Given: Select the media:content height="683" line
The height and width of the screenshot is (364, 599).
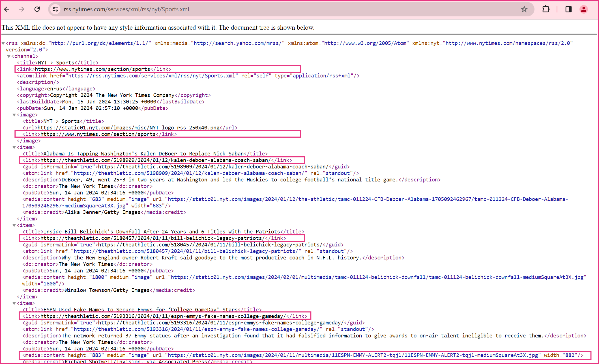Looking at the screenshot, I should coord(295,203).
